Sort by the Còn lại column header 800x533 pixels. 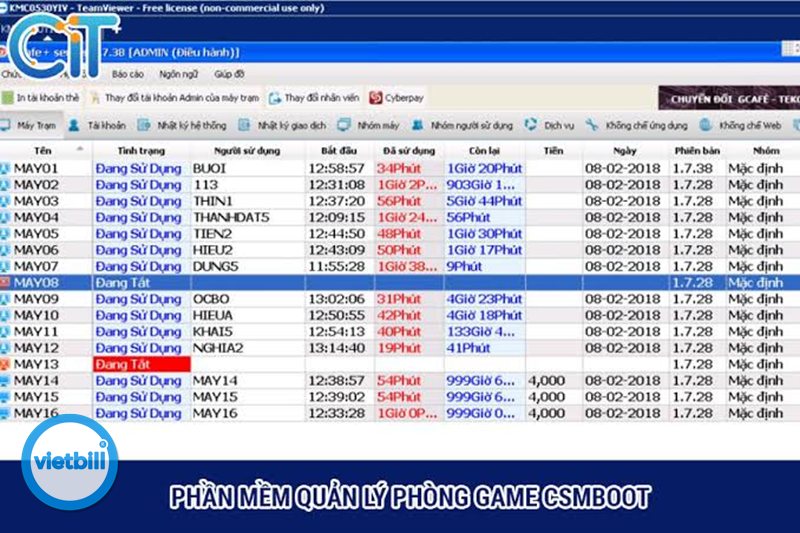(x=484, y=150)
